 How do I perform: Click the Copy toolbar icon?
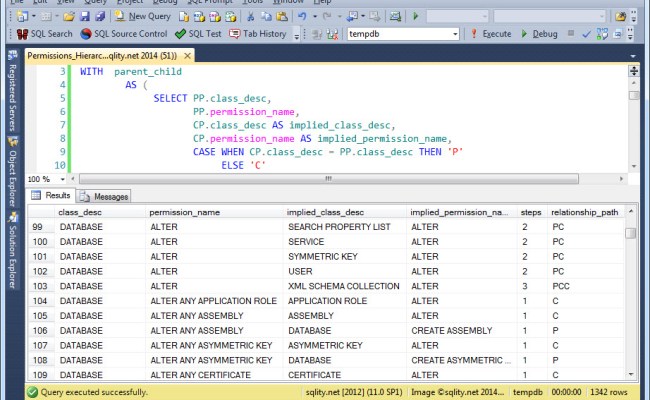[266, 17]
